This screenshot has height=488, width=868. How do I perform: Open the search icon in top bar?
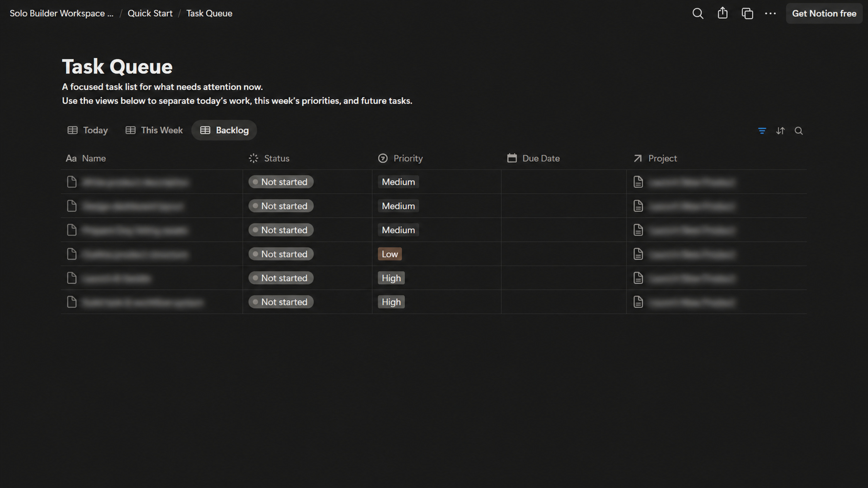tap(698, 14)
